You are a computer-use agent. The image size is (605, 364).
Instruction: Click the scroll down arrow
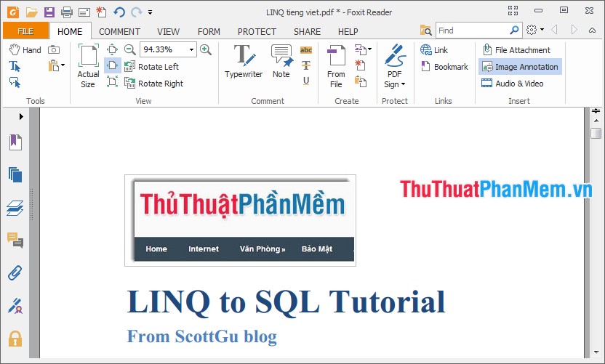596,352
